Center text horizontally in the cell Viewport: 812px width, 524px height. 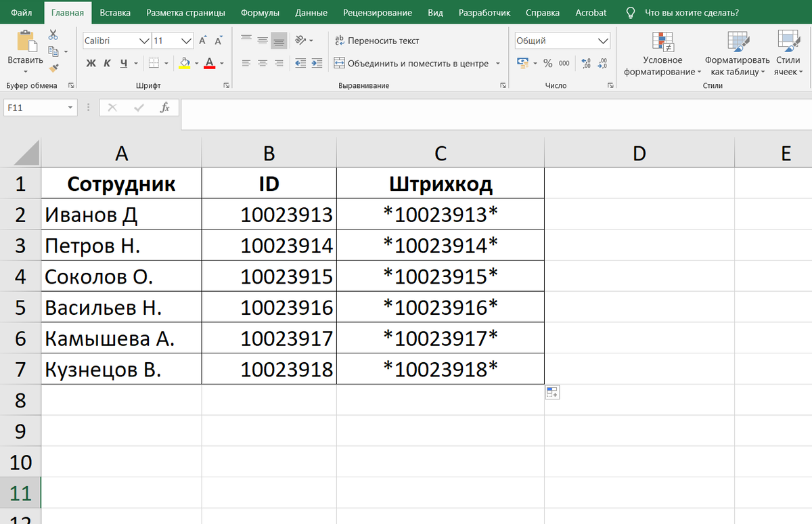pos(262,64)
